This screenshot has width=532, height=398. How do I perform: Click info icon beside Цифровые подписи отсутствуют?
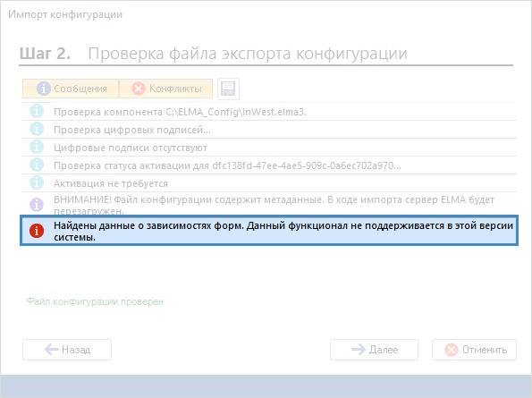(x=37, y=148)
